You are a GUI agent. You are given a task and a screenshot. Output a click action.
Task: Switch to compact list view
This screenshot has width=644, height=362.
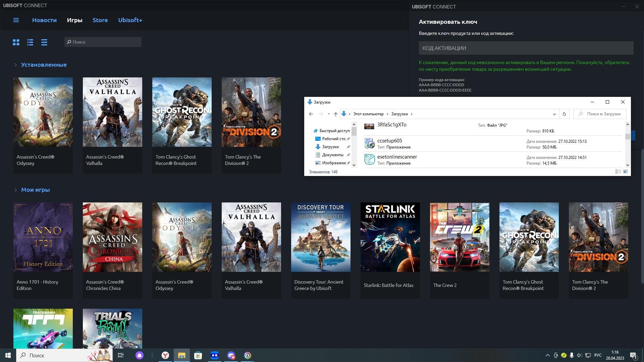click(x=44, y=42)
